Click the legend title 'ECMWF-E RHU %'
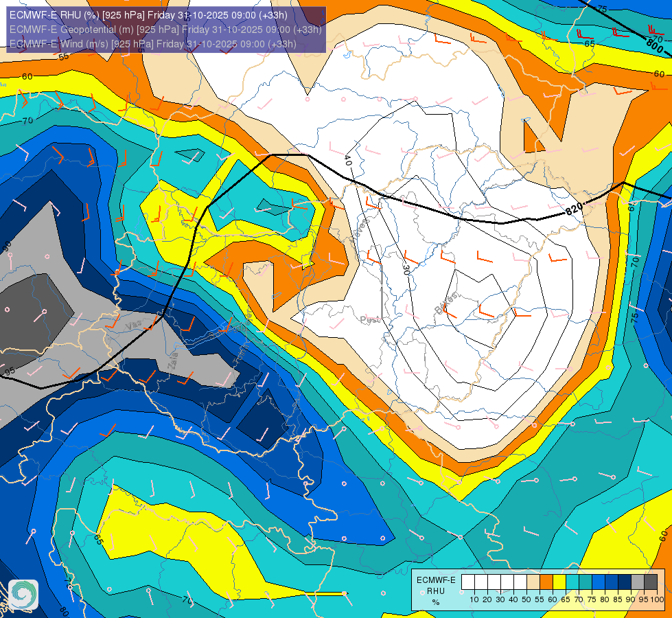This screenshot has width=672, height=618. click(436, 591)
